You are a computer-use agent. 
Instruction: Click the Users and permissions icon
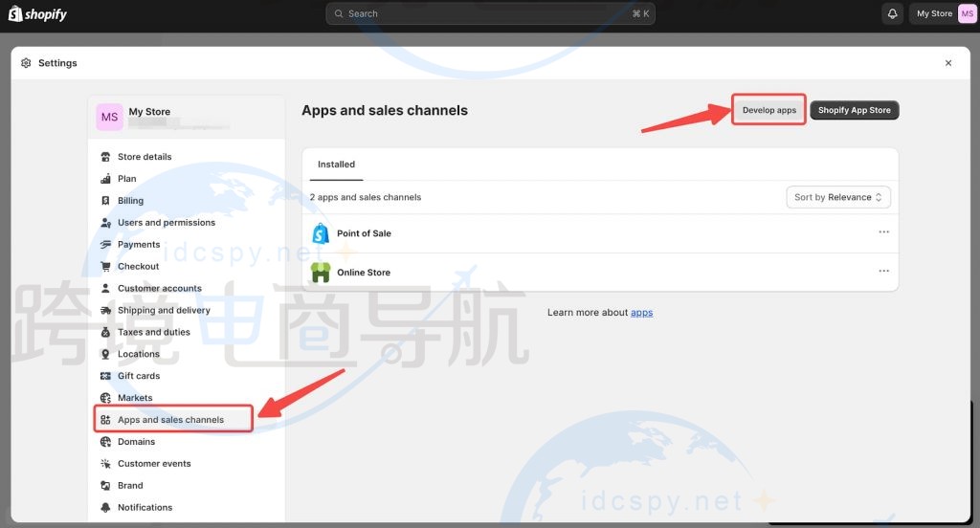click(105, 223)
